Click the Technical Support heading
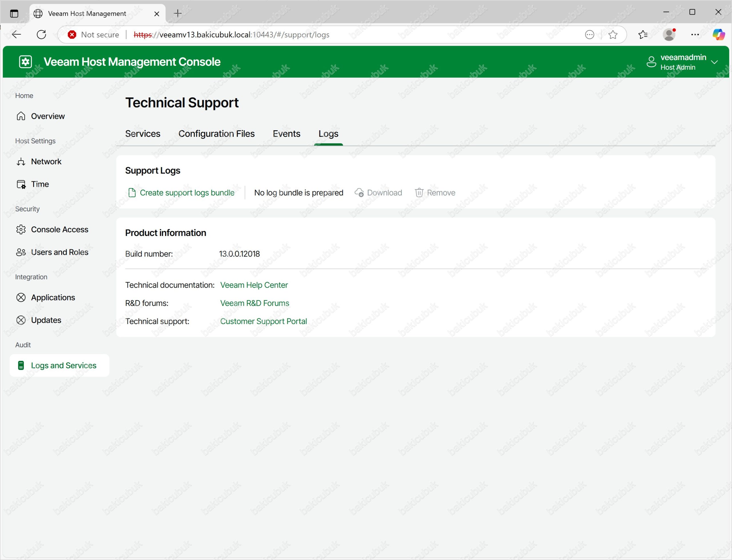Viewport: 732px width, 560px height. click(182, 103)
